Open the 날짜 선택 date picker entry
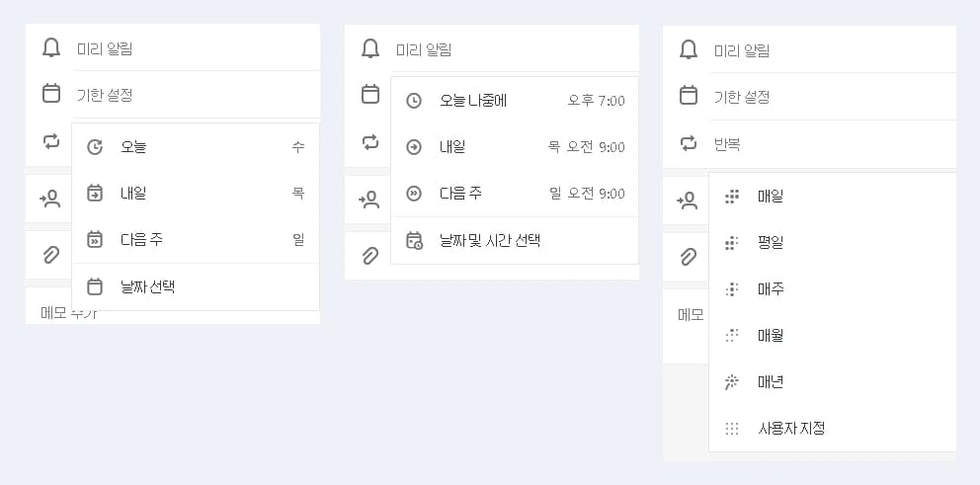This screenshot has width=980, height=485. (196, 286)
